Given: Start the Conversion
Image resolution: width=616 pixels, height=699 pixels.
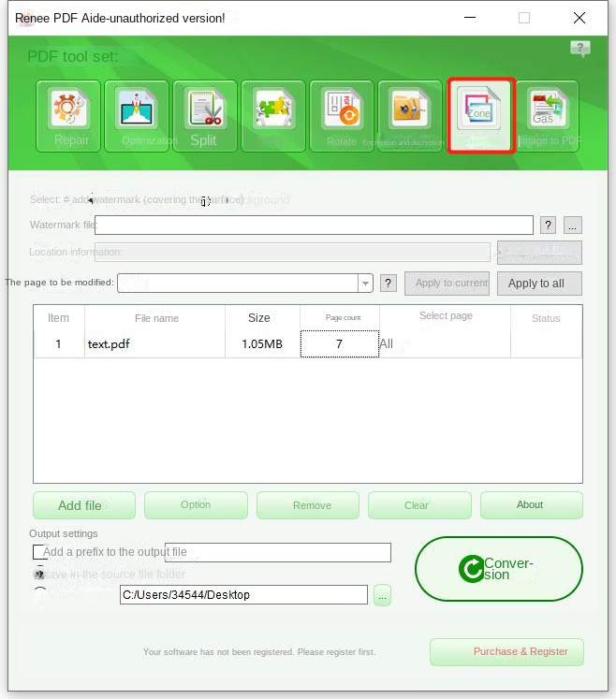Looking at the screenshot, I should click(498, 569).
